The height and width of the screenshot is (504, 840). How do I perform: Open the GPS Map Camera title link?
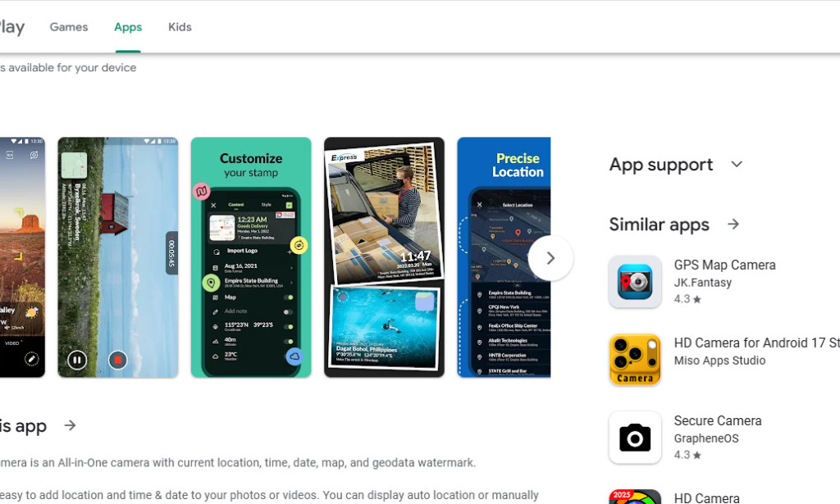(724, 265)
